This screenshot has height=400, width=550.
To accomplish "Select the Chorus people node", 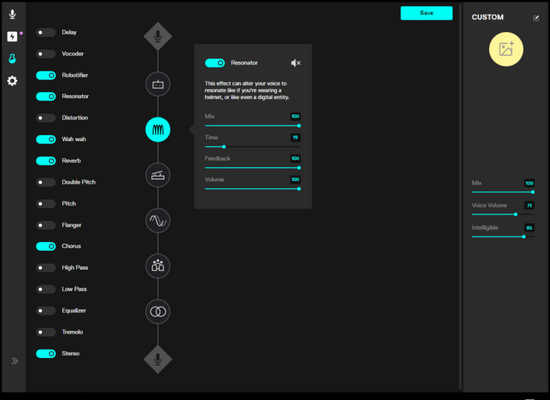I will point(158,266).
